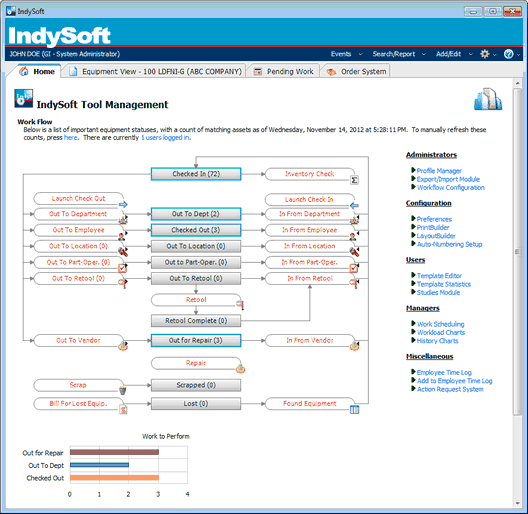Click the vertical scrollbar down arrow

click(518, 503)
